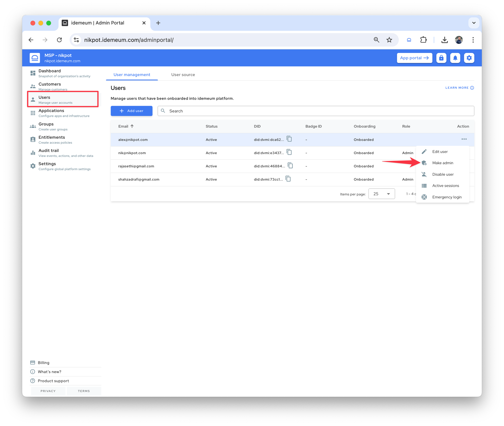
Task: Sort by Email arrow icon
Action: 132,126
